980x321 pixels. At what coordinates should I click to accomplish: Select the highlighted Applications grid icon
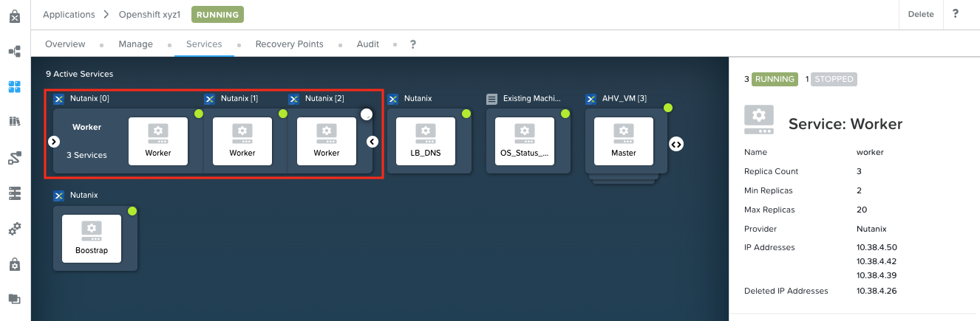[14, 86]
